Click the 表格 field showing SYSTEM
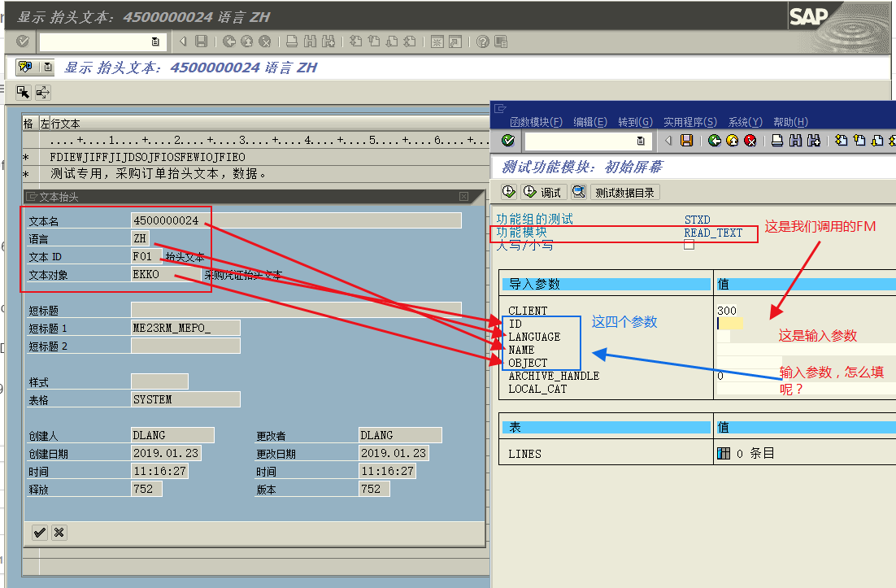Image resolution: width=896 pixels, height=588 pixels. coord(185,399)
